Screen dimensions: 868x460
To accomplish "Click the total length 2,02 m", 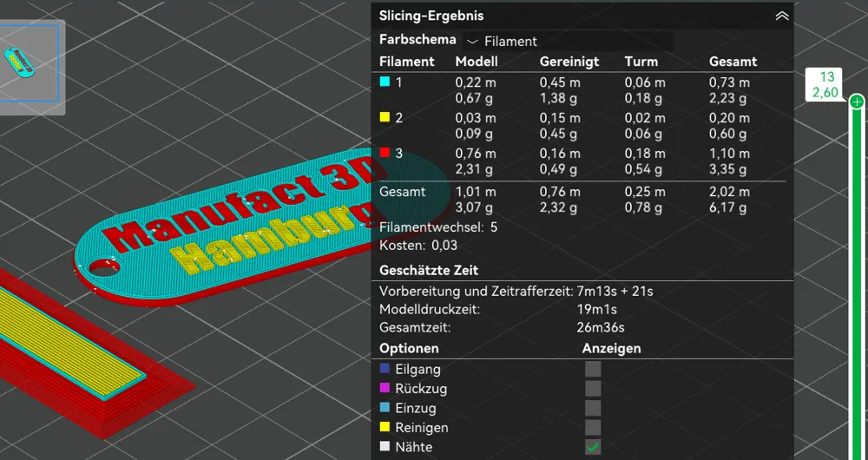I will (x=729, y=192).
